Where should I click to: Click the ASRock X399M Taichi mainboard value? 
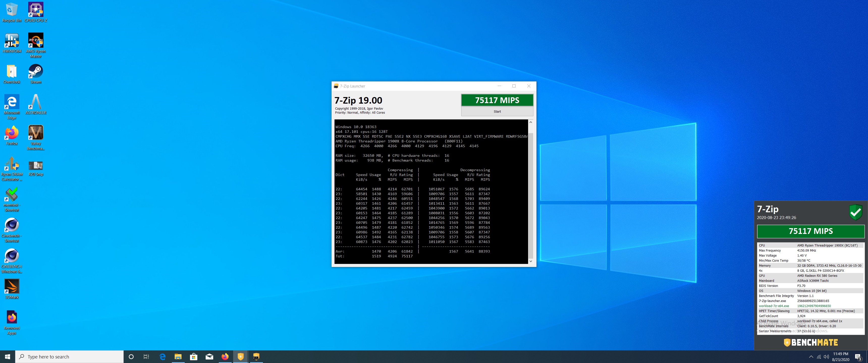813,281
